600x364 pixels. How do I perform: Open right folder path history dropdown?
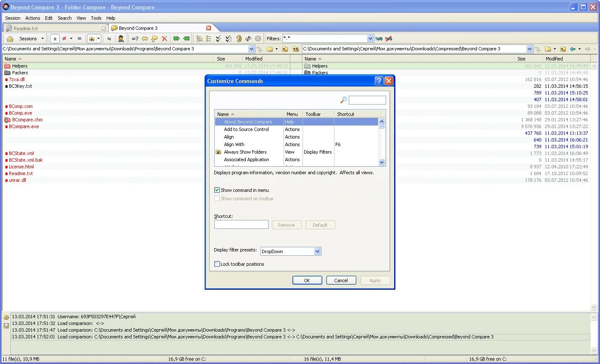(x=530, y=49)
